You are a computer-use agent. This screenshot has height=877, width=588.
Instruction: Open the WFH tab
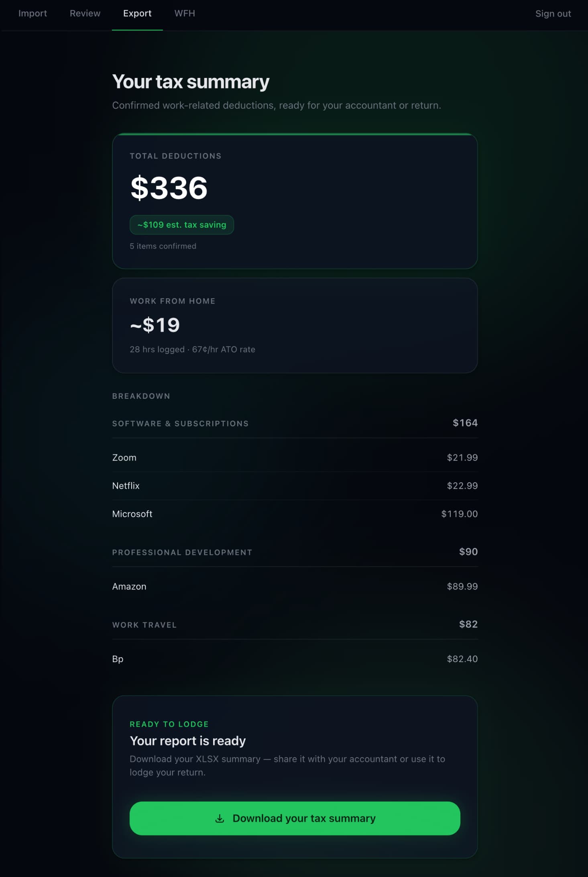(x=185, y=13)
